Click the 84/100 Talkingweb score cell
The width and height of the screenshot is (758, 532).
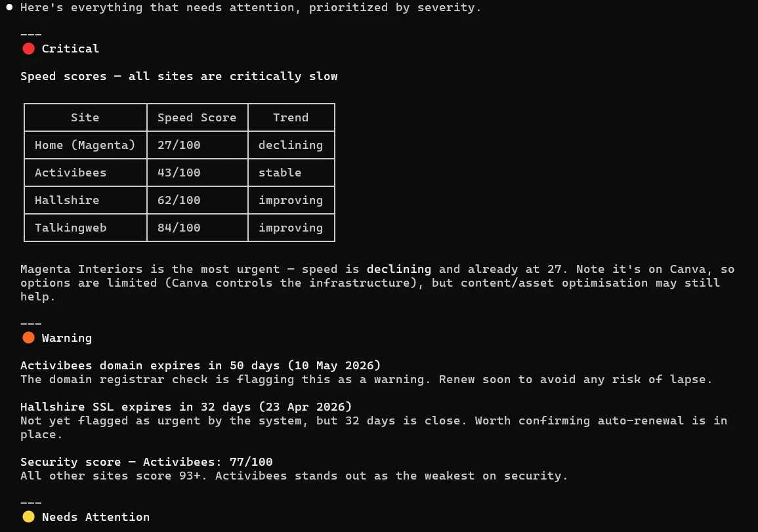(x=179, y=228)
